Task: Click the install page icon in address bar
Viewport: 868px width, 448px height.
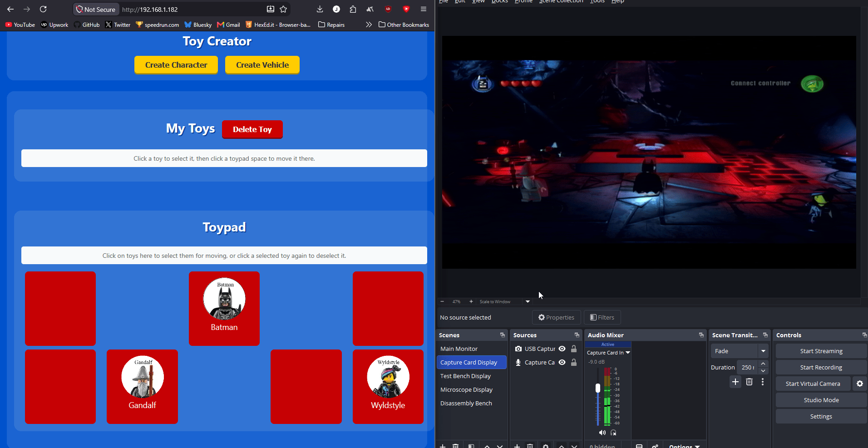Action: pos(271,9)
